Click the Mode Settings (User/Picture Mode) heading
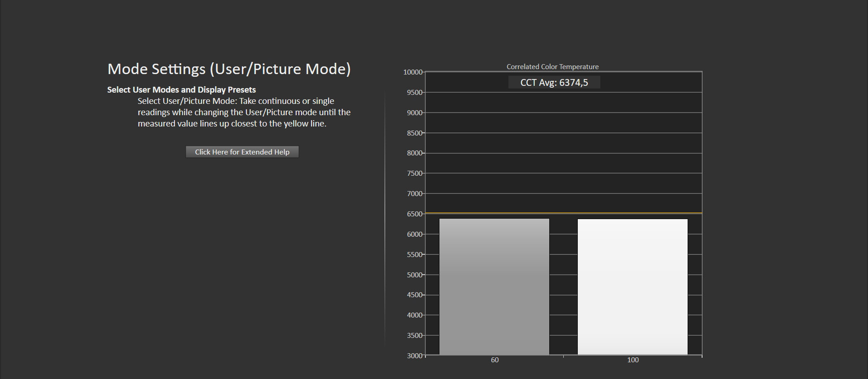 point(229,69)
